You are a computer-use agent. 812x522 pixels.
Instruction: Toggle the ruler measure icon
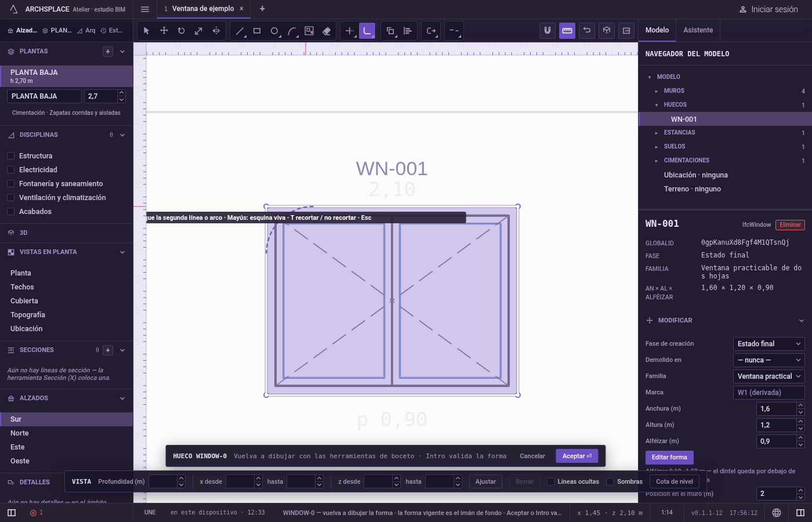(567, 31)
